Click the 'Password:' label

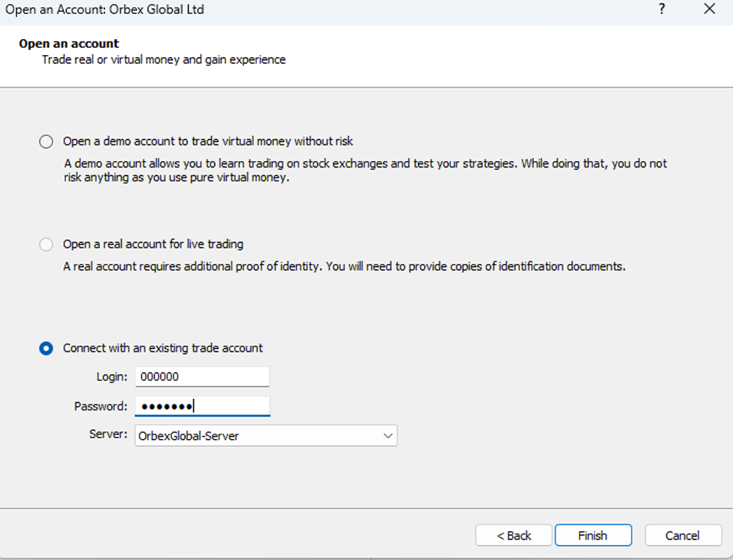[x=101, y=406]
